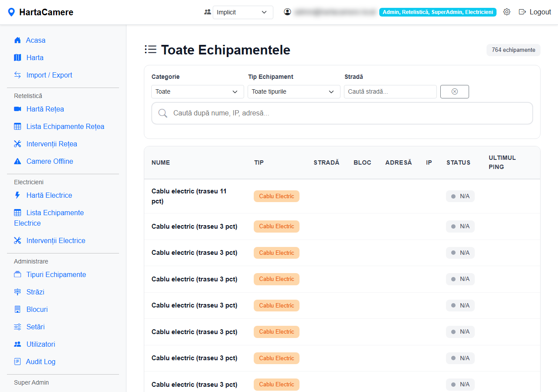Open Camere Offline page
Viewport: 558px width, 392px height.
pos(50,161)
